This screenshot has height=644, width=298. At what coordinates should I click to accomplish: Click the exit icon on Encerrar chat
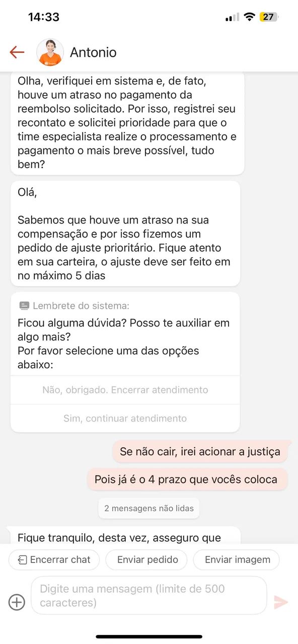coord(21,559)
